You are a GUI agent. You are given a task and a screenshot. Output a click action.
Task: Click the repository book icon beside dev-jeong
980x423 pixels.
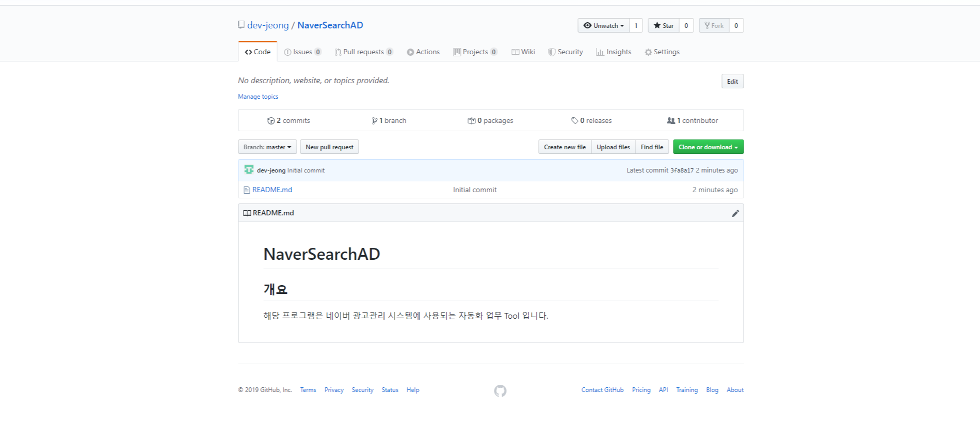point(241,25)
